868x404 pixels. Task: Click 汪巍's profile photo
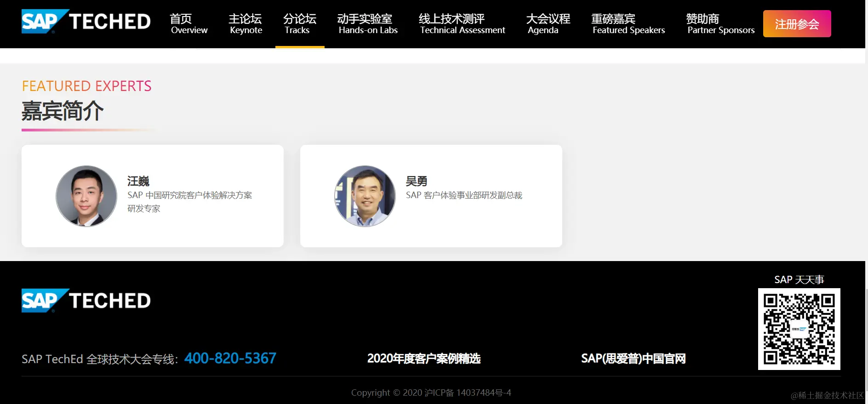pos(86,196)
